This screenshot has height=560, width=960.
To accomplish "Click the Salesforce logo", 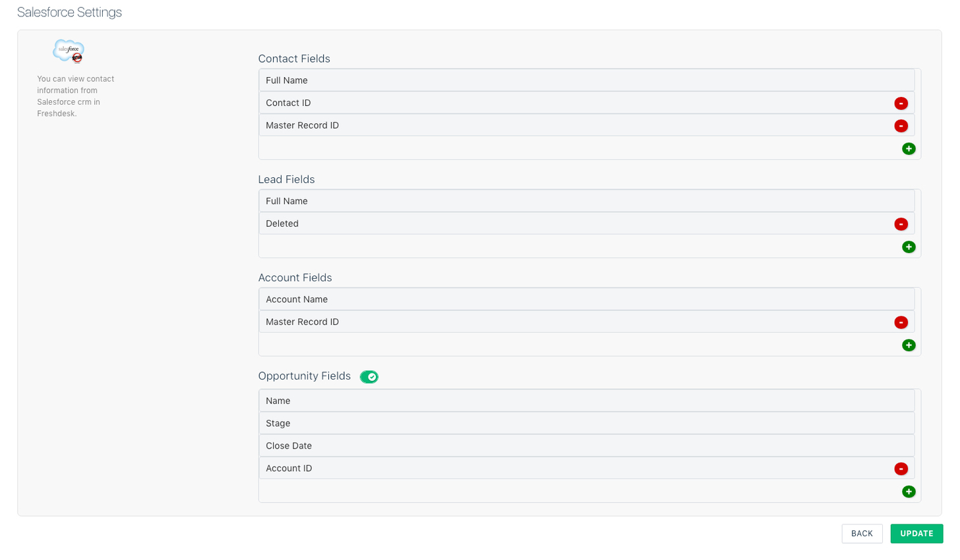I will [x=68, y=51].
